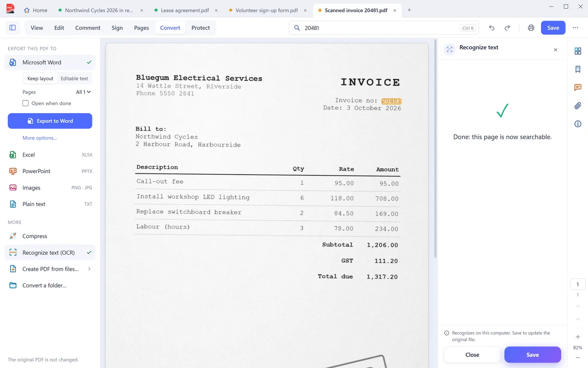Open More options link
This screenshot has width=588, height=368.
40,138
